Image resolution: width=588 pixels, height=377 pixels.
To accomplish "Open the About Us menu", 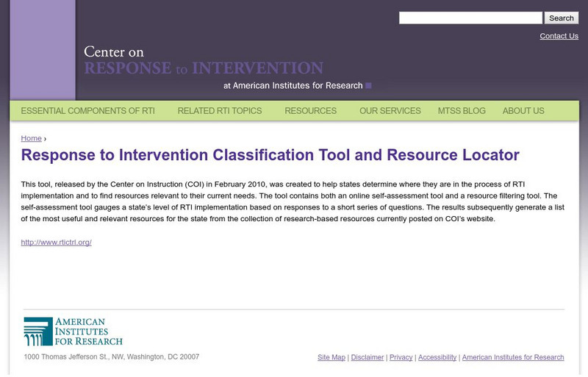I will (523, 111).
